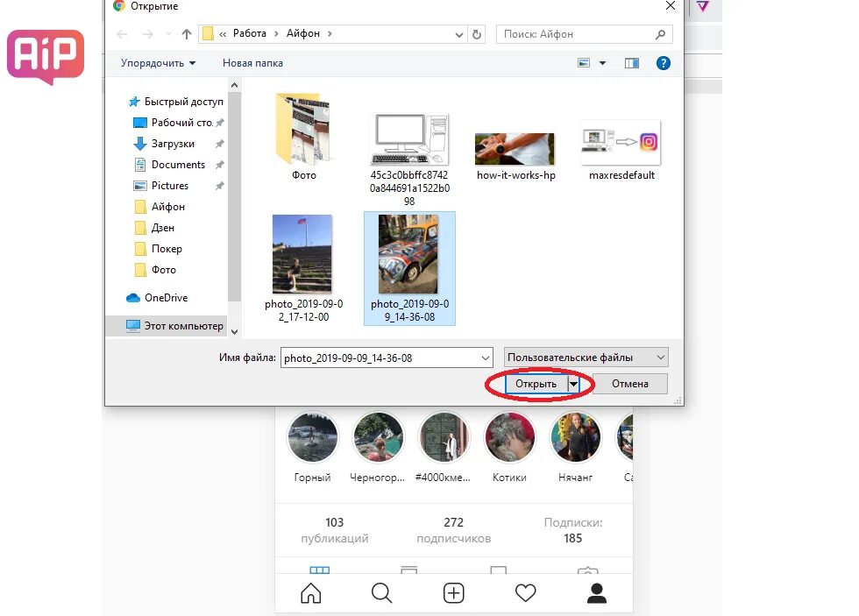Create Новая папка
Image resolution: width=859 pixels, height=616 pixels.
pyautogui.click(x=252, y=63)
